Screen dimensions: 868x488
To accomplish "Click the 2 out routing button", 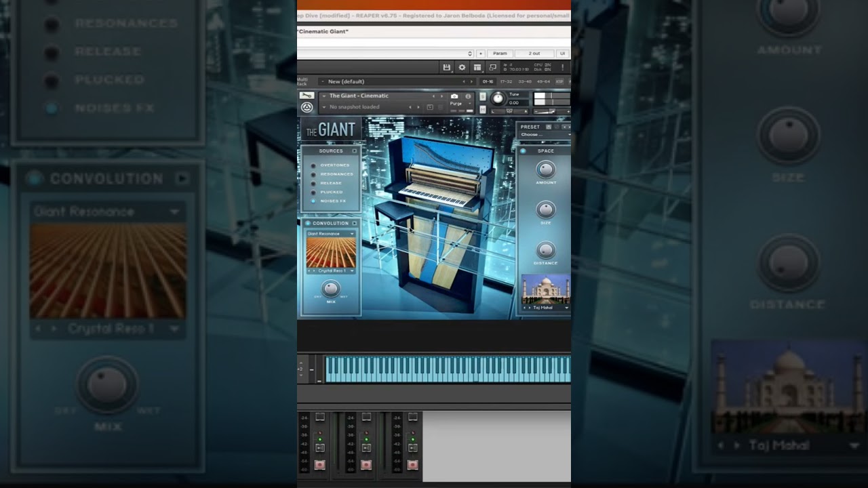I will pos(534,54).
